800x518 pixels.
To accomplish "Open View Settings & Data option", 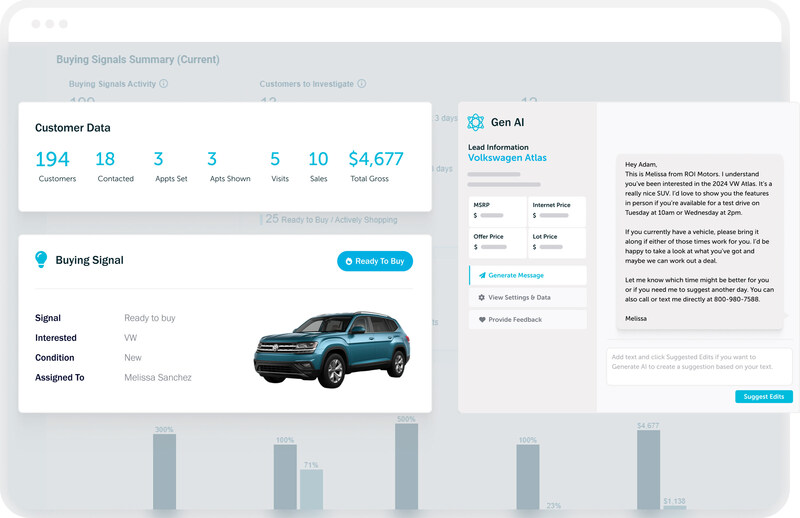I will tap(527, 297).
